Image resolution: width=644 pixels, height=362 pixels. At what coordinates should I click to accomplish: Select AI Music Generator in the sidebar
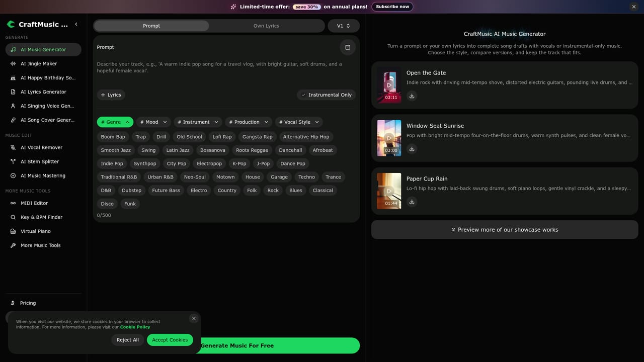coord(43,50)
